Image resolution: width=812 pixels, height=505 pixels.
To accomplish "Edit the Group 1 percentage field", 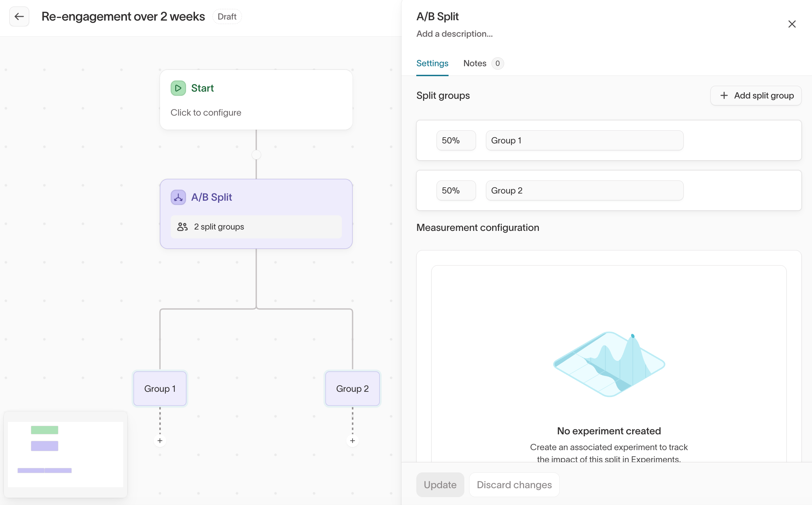I will [456, 140].
